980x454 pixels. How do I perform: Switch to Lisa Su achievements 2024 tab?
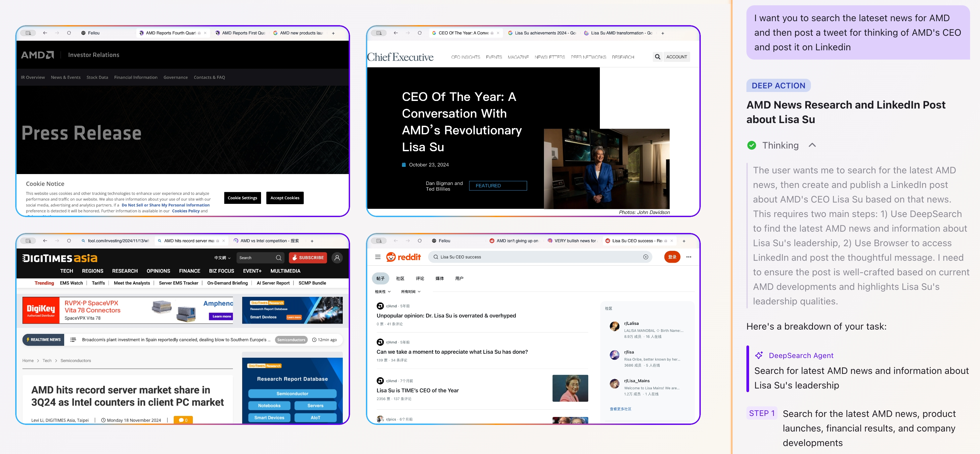(x=542, y=33)
